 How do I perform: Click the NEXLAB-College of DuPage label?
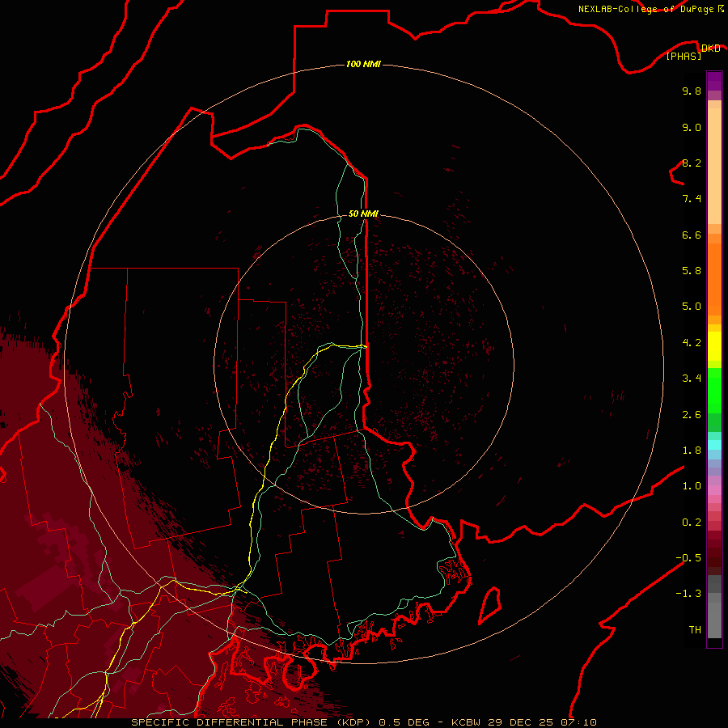(645, 9)
